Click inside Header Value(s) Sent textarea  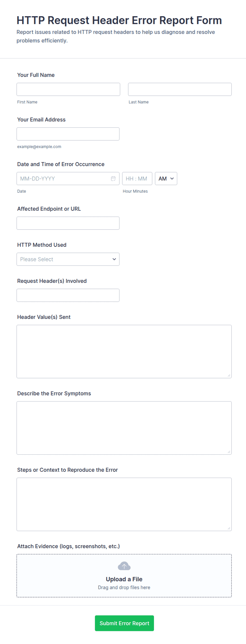[124, 351]
